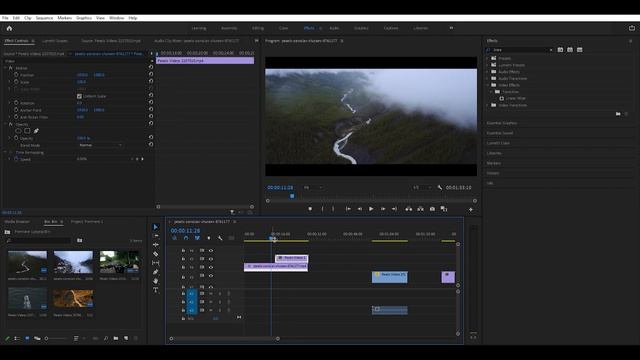Collapse Video Effects folder
The height and width of the screenshot is (360, 640).
(488, 85)
